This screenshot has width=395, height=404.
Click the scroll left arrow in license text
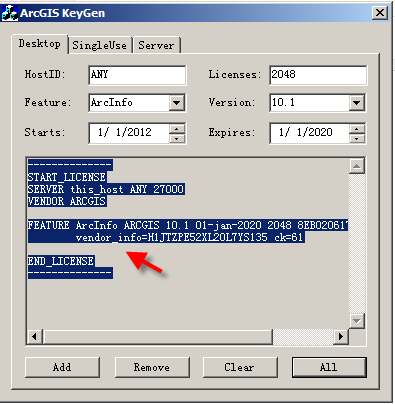[x=35, y=337]
